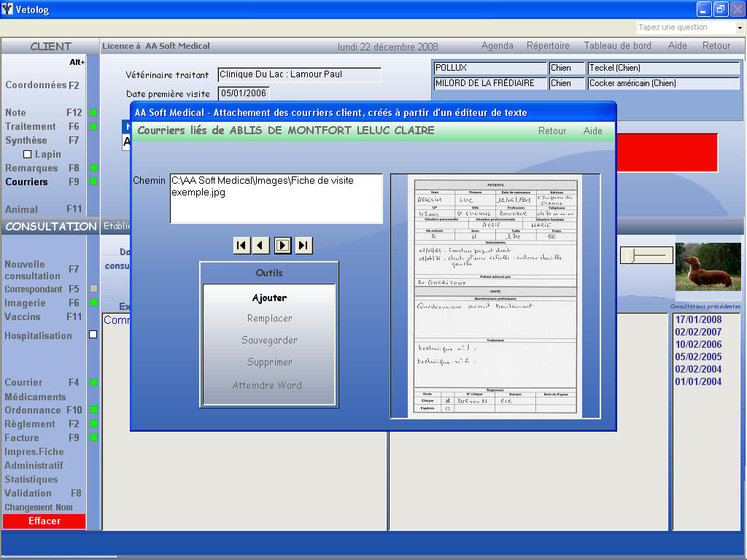Click green indicator next to Note F12
The height and width of the screenshot is (560, 747).
pyautogui.click(x=93, y=113)
